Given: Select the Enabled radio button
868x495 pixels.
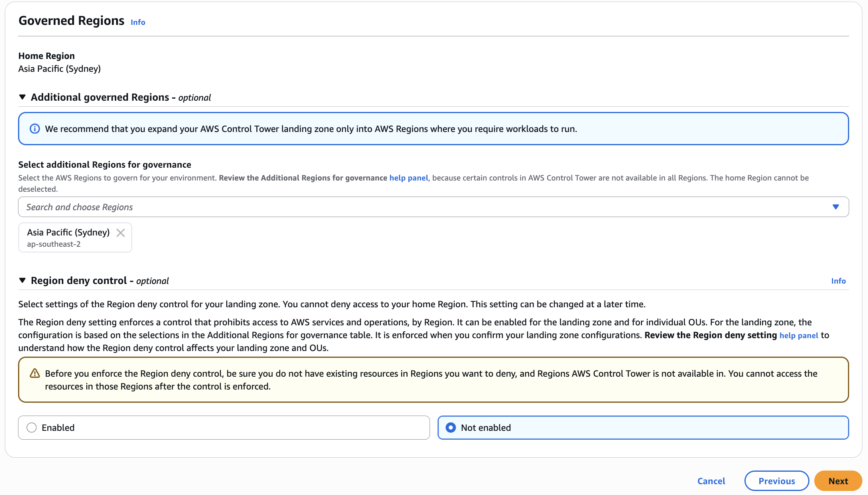Looking at the screenshot, I should [32, 428].
